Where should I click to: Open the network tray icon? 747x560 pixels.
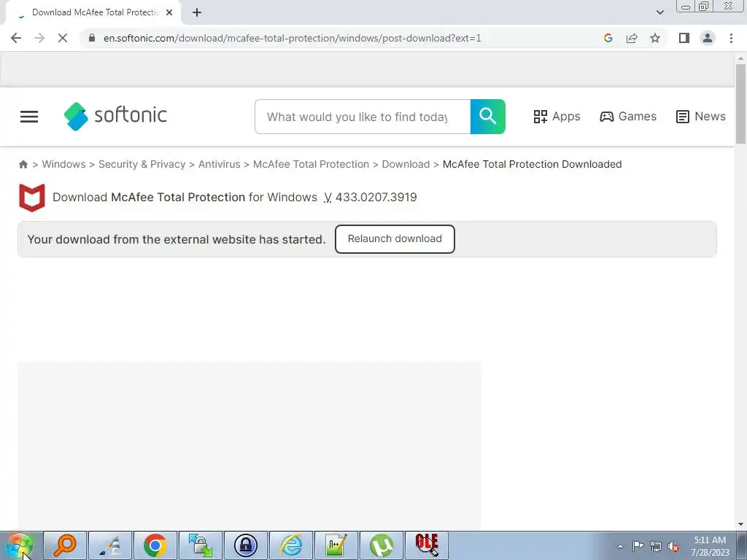(656, 546)
